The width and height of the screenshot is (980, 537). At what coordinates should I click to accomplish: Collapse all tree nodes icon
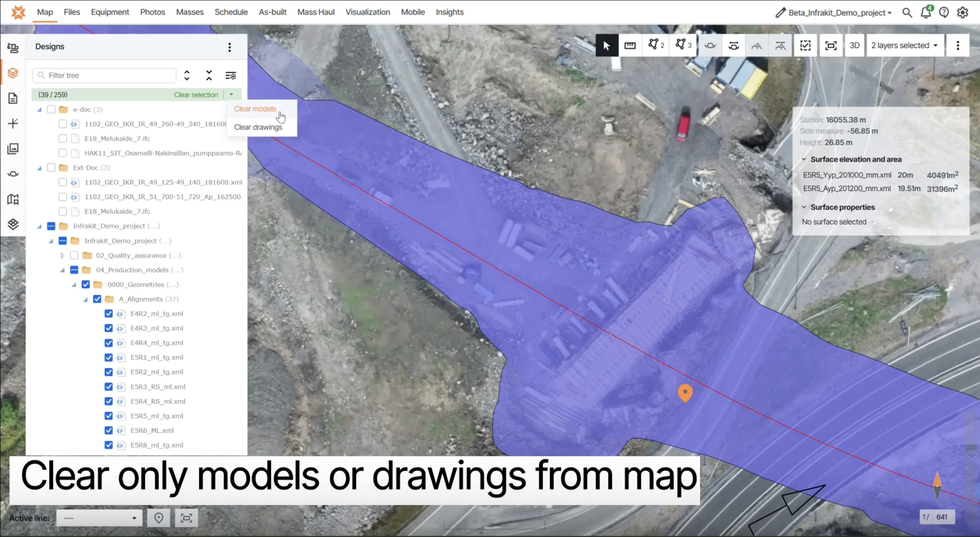coord(209,75)
